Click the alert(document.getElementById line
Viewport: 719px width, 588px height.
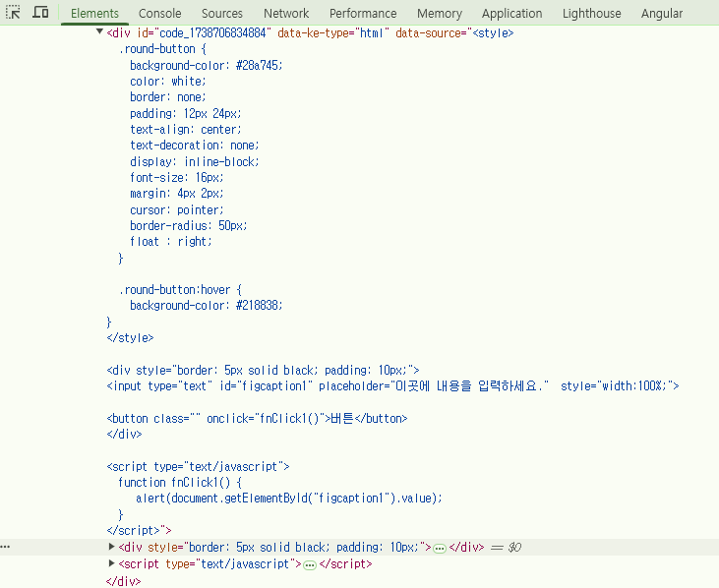tap(289, 499)
